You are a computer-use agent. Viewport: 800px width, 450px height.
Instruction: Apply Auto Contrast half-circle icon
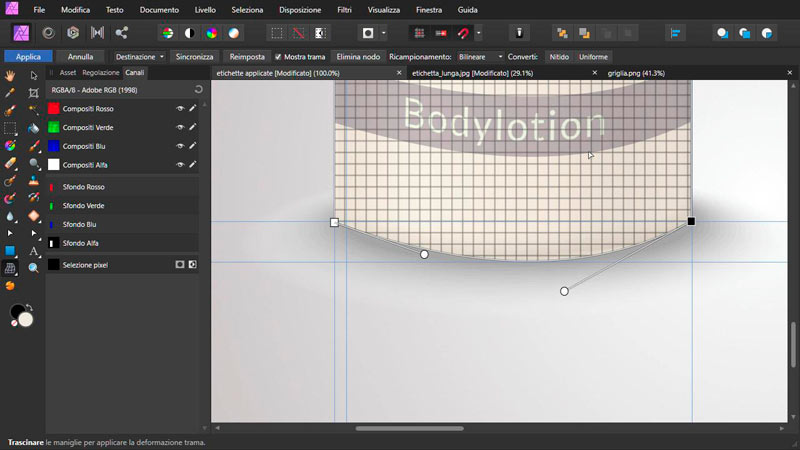(190, 33)
